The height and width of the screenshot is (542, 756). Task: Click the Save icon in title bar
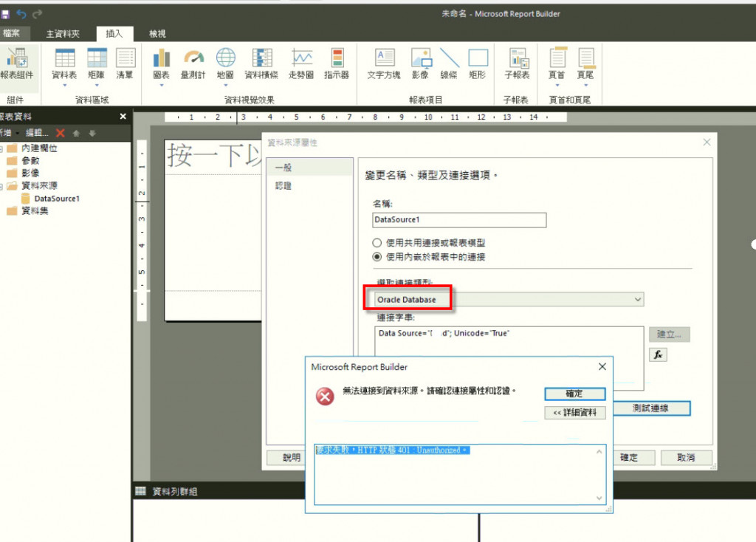click(x=5, y=14)
